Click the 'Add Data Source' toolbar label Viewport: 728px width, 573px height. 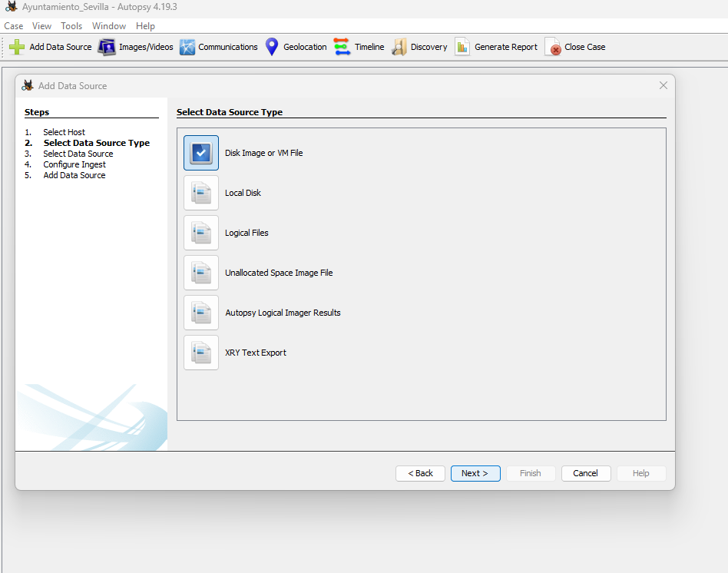(61, 47)
